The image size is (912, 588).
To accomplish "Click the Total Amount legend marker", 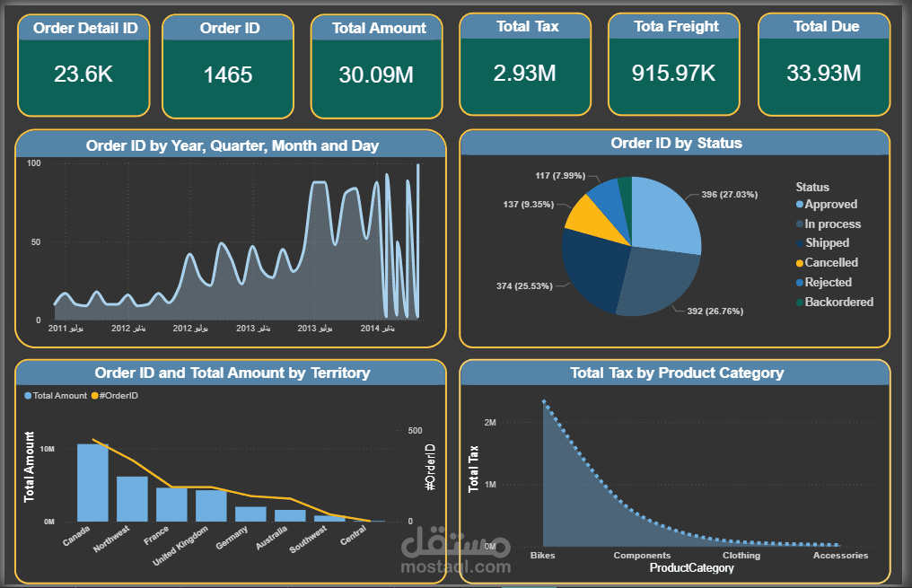I will pyautogui.click(x=28, y=395).
